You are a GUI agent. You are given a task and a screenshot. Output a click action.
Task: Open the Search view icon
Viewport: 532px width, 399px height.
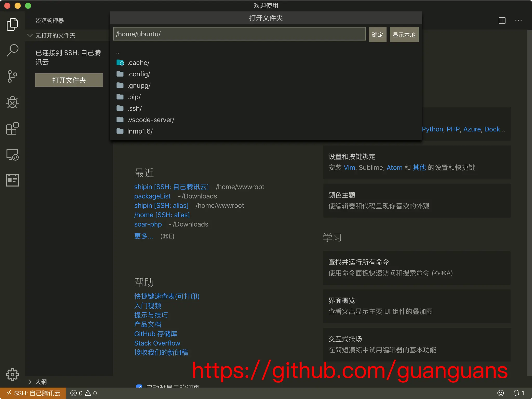[12, 50]
